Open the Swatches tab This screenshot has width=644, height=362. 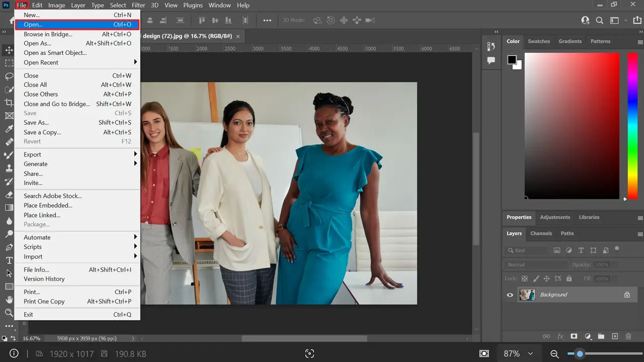pos(539,41)
